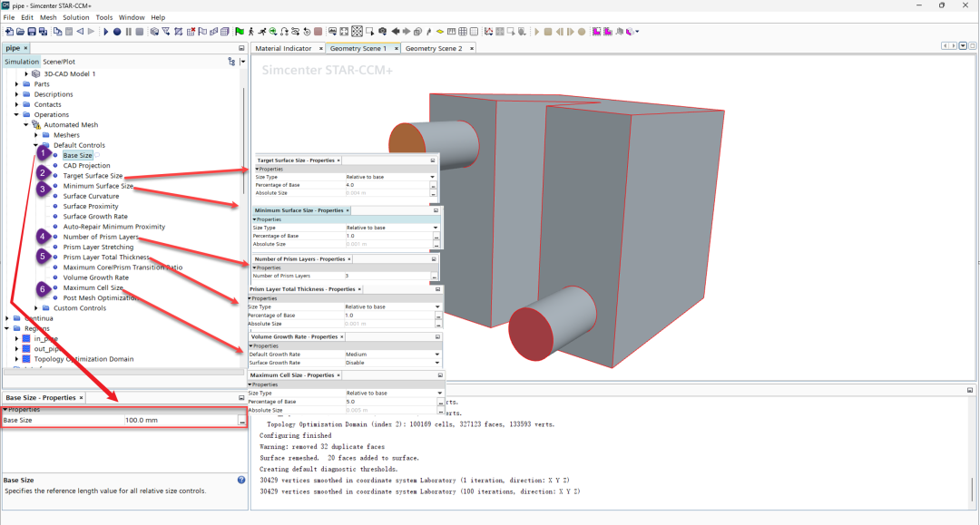The image size is (980, 525).
Task: Click the Save All icon
Action: pyautogui.click(x=44, y=31)
